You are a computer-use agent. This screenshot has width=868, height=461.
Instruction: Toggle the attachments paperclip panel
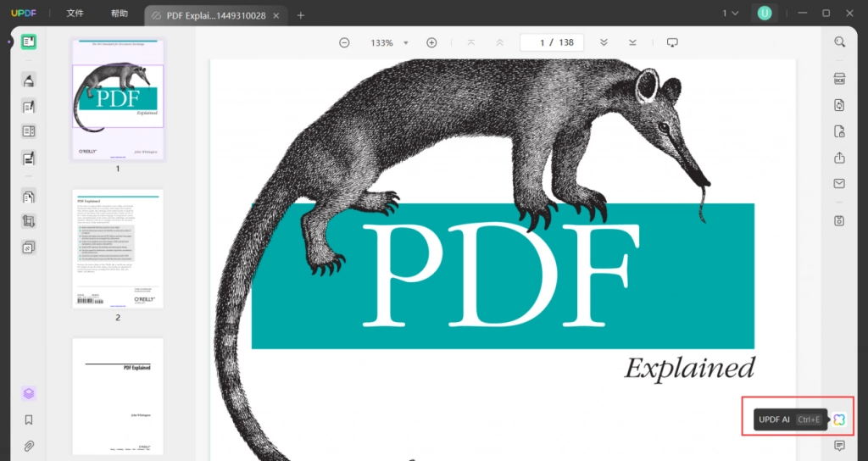click(29, 446)
